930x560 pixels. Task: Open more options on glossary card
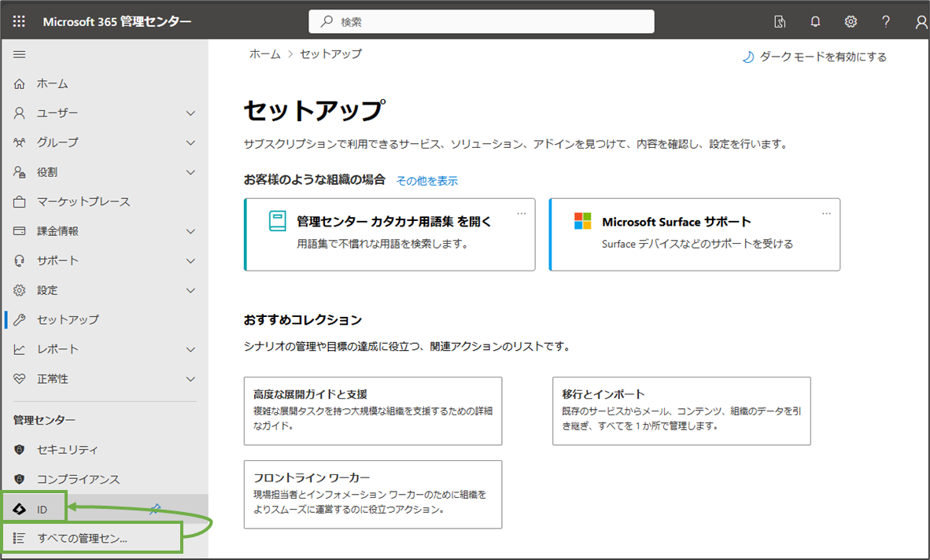click(522, 213)
